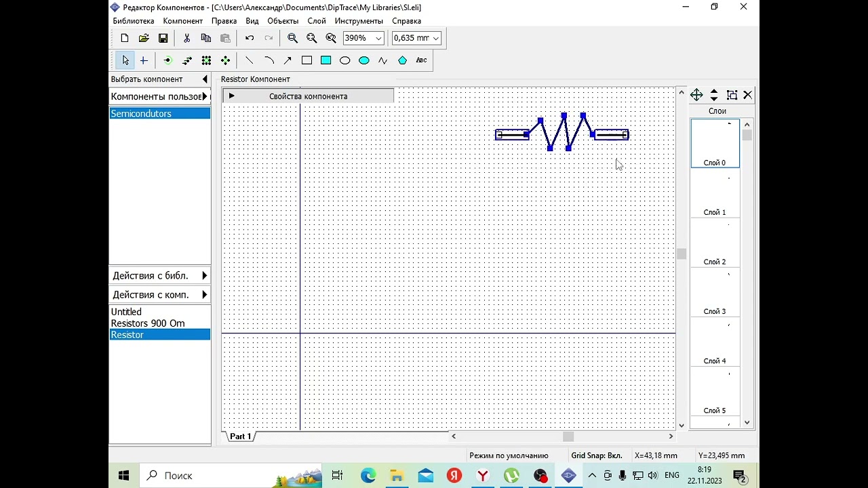Select the ABC text tool
The width and height of the screenshot is (868, 488).
point(421,60)
